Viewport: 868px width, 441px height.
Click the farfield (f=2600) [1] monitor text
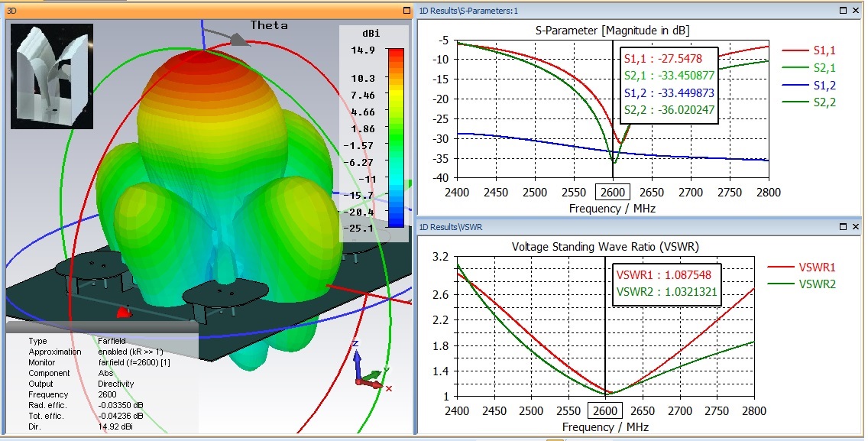pyautogui.click(x=134, y=362)
